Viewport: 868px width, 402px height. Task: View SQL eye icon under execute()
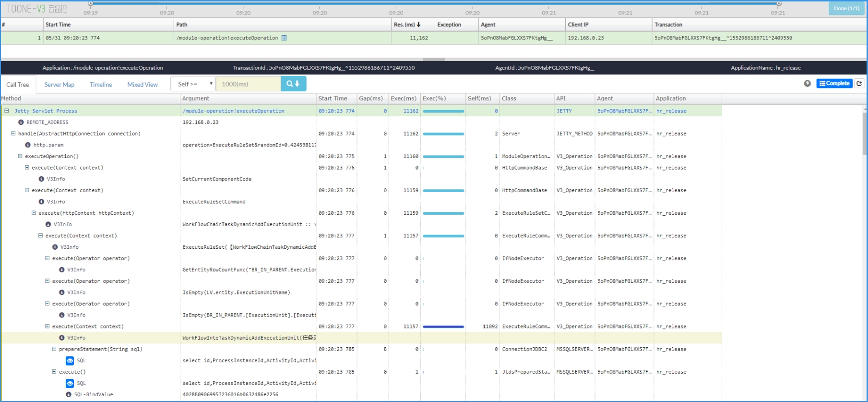click(x=70, y=383)
